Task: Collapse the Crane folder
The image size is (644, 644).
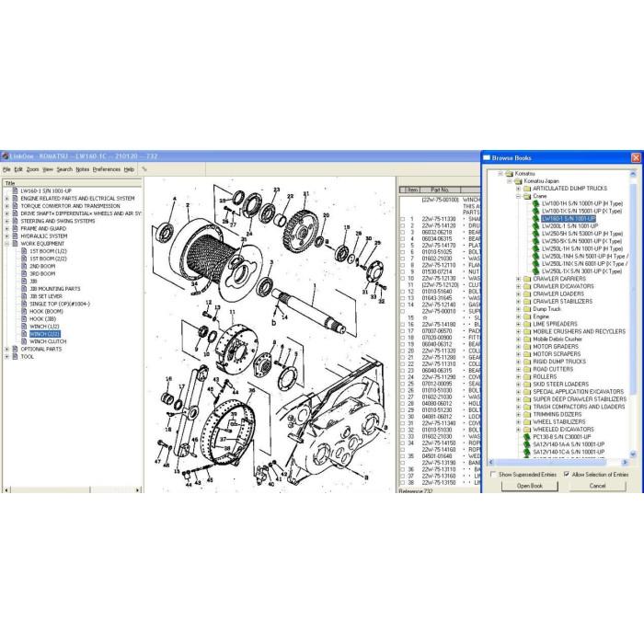Action: [x=518, y=196]
